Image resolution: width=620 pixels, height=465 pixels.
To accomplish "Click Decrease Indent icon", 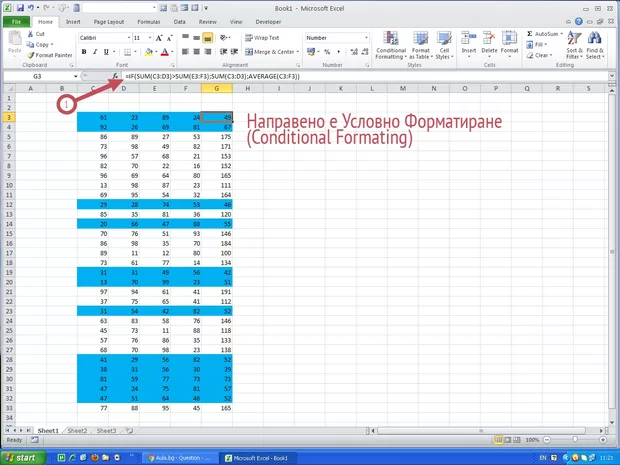I will pos(223,52).
